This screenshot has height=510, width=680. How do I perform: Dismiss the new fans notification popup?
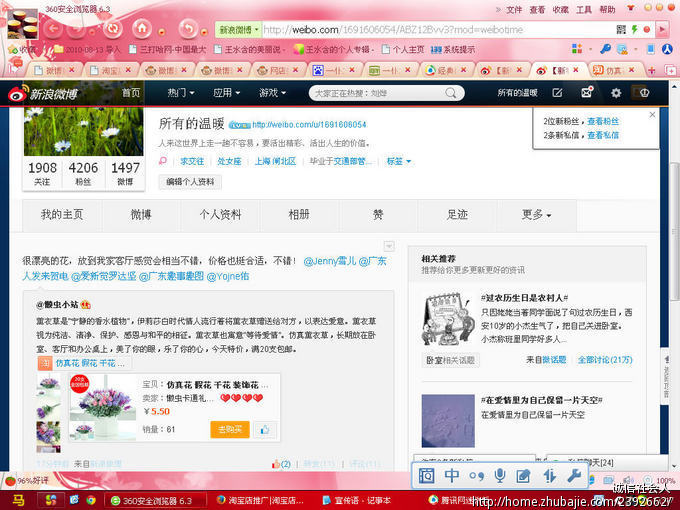click(x=652, y=114)
